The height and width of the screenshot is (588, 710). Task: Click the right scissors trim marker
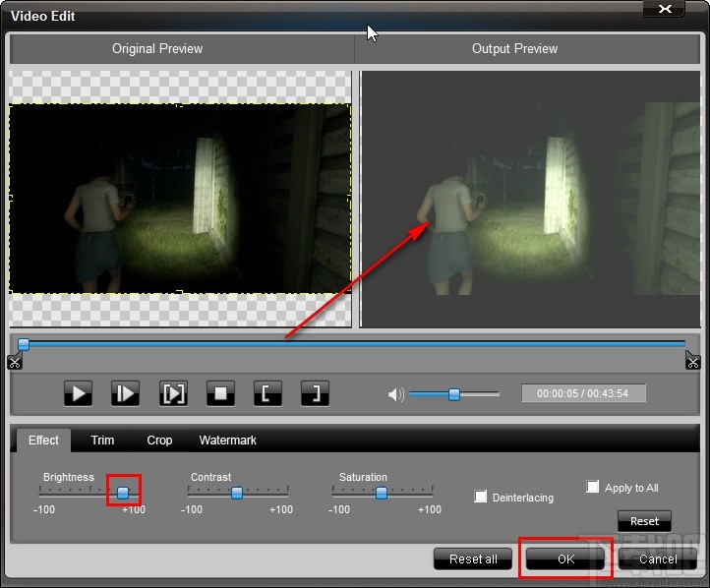click(x=693, y=361)
